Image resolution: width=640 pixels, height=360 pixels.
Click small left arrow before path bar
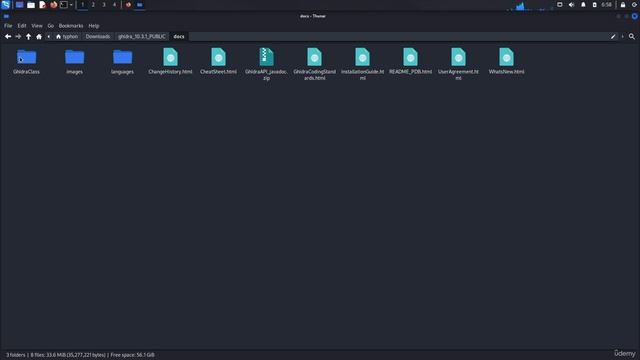tap(49, 36)
